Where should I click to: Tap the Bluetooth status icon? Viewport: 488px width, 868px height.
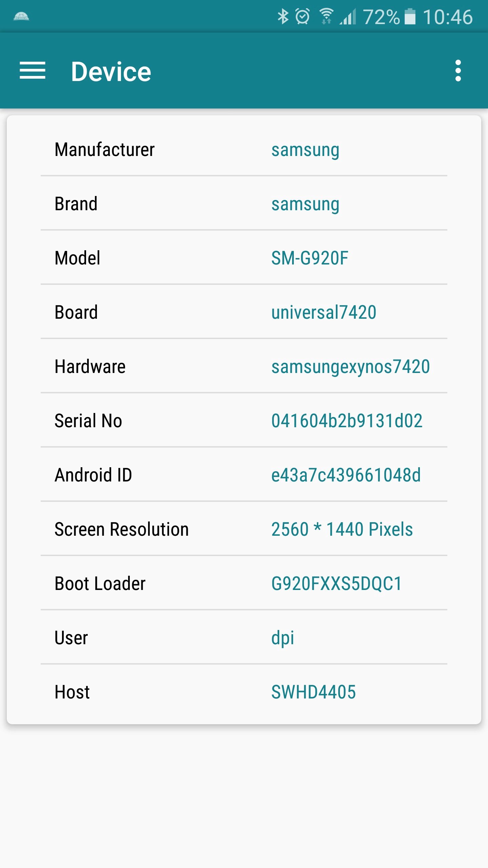(x=283, y=17)
